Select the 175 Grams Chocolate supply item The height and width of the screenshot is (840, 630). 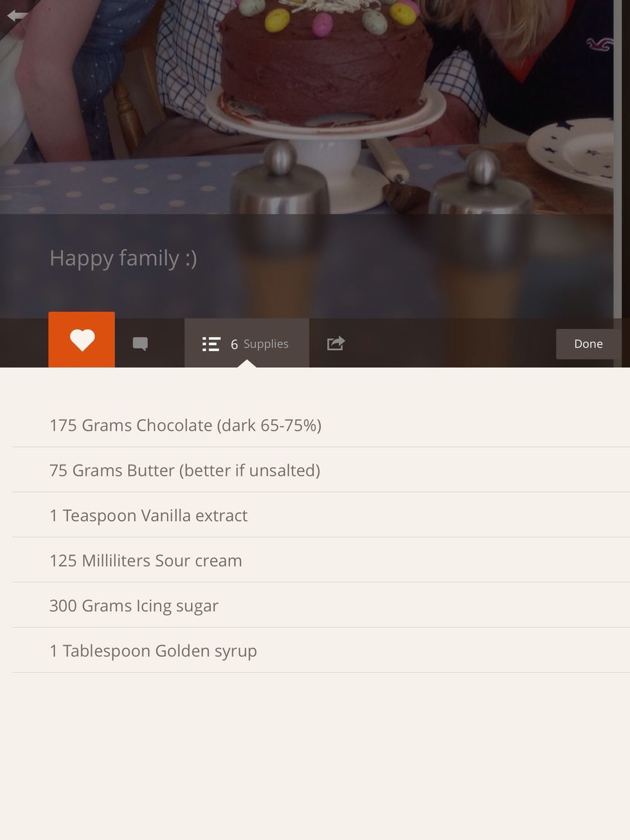click(x=321, y=425)
